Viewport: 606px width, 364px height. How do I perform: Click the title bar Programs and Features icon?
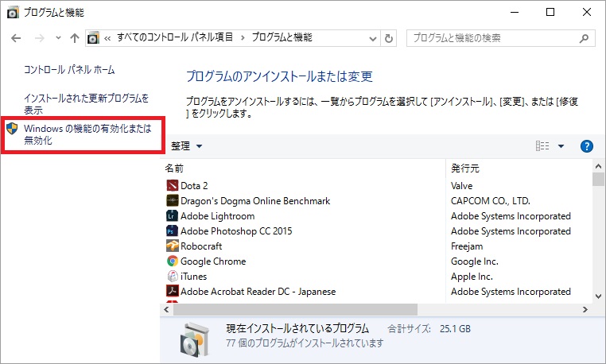[13, 13]
